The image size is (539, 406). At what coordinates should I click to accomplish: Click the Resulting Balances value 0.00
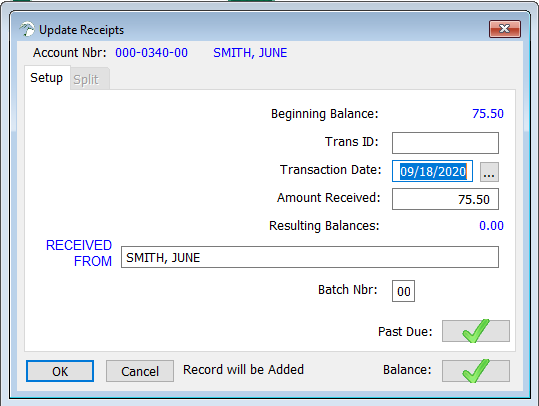click(x=492, y=226)
